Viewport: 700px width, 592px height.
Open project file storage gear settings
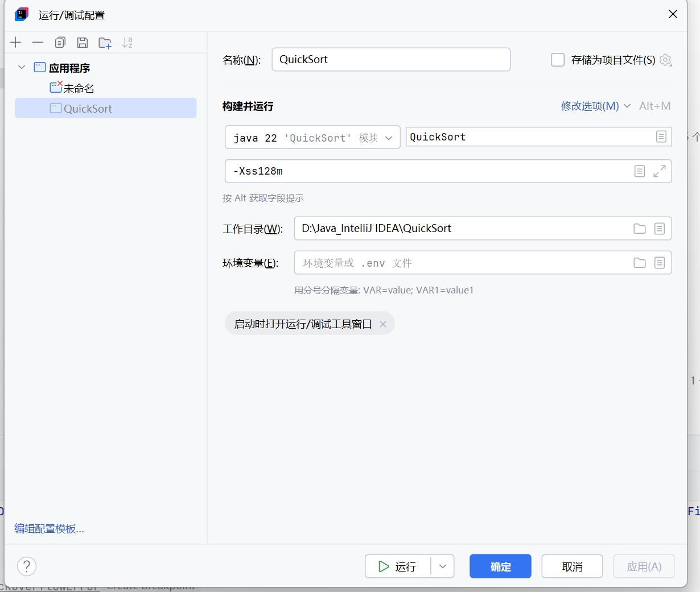point(666,60)
